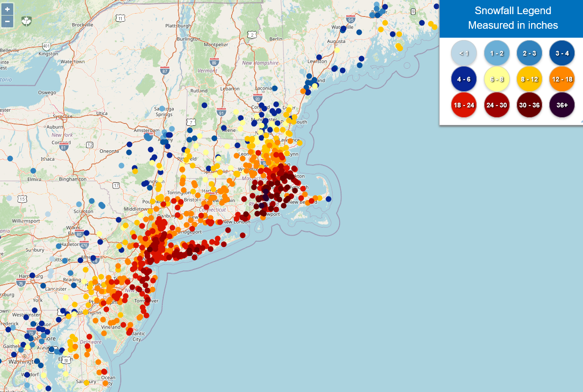Click the Highway 401 shield near Kingston
Screen dimensions: 583x392
46,46
